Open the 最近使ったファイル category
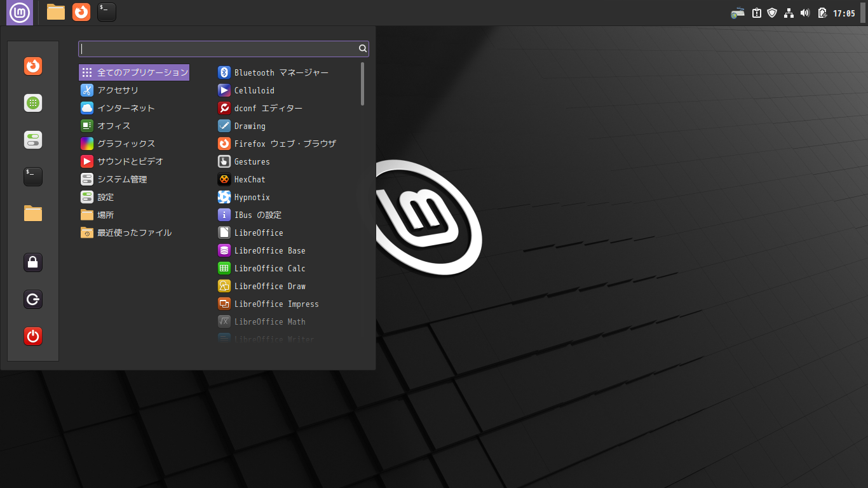 (x=134, y=233)
